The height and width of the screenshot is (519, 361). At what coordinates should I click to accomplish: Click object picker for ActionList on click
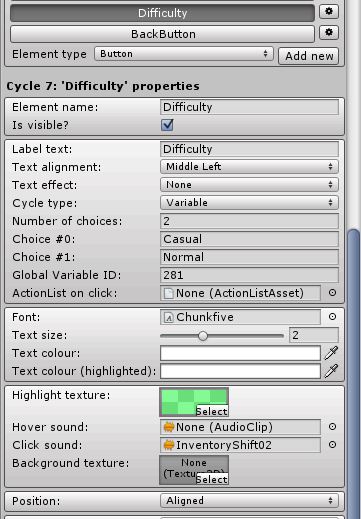click(332, 293)
